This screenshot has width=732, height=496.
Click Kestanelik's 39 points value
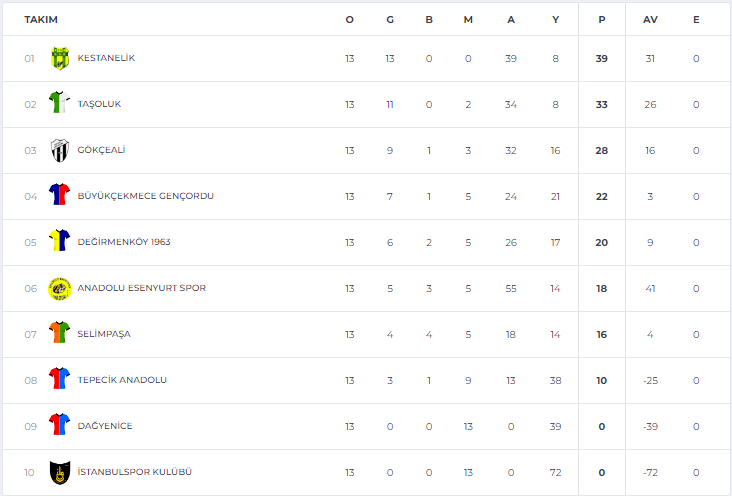point(602,58)
